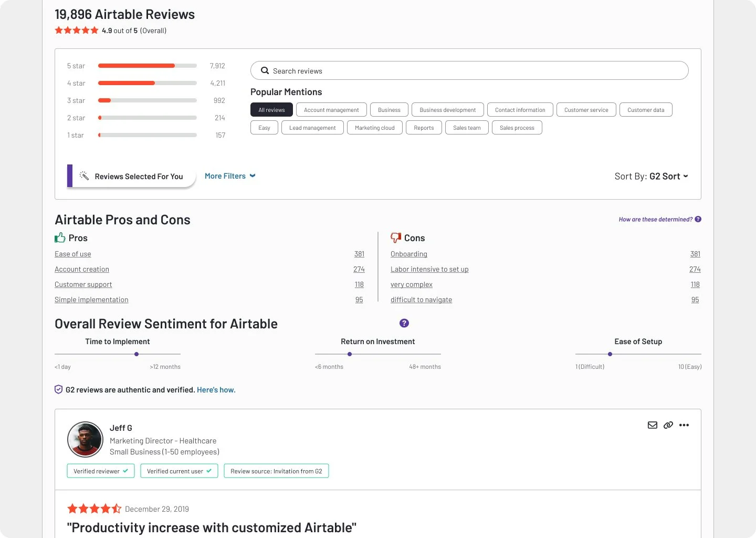The image size is (756, 538).
Task: Expand the More Filters dropdown
Action: [x=230, y=176]
